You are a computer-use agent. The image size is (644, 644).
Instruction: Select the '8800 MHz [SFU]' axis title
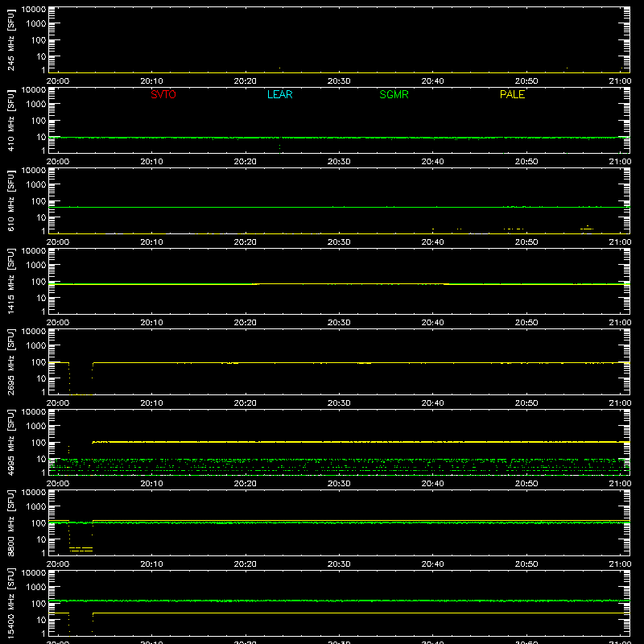10,522
